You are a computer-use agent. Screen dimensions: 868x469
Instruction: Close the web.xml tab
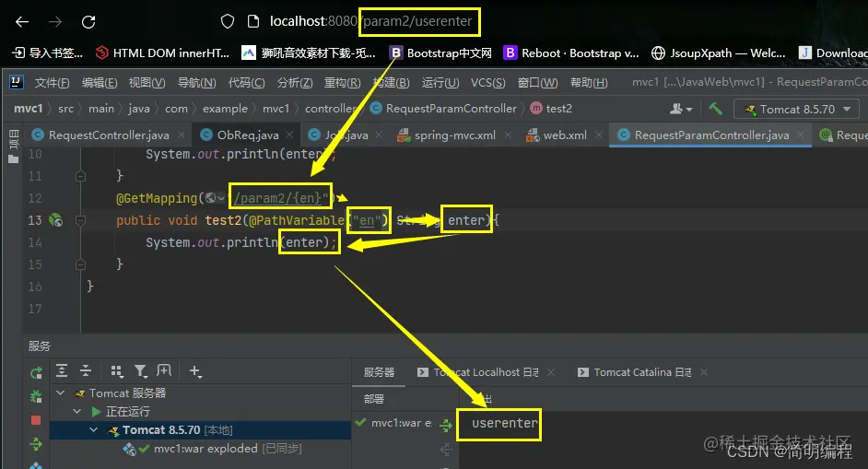point(598,135)
